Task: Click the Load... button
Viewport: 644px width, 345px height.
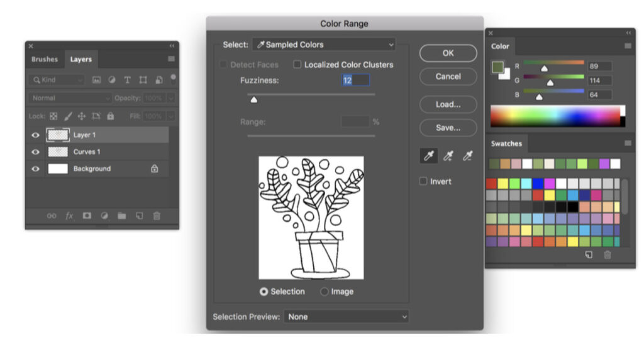Action: (448, 105)
